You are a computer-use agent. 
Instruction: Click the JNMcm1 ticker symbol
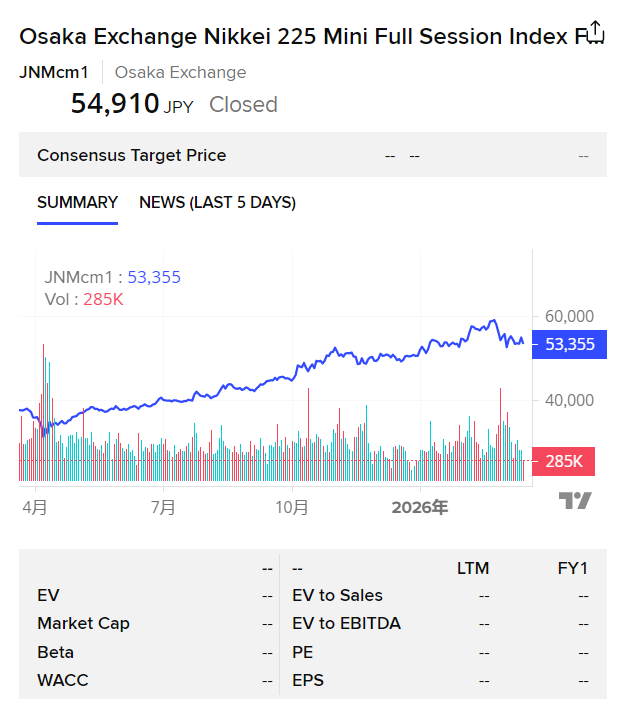tap(54, 72)
